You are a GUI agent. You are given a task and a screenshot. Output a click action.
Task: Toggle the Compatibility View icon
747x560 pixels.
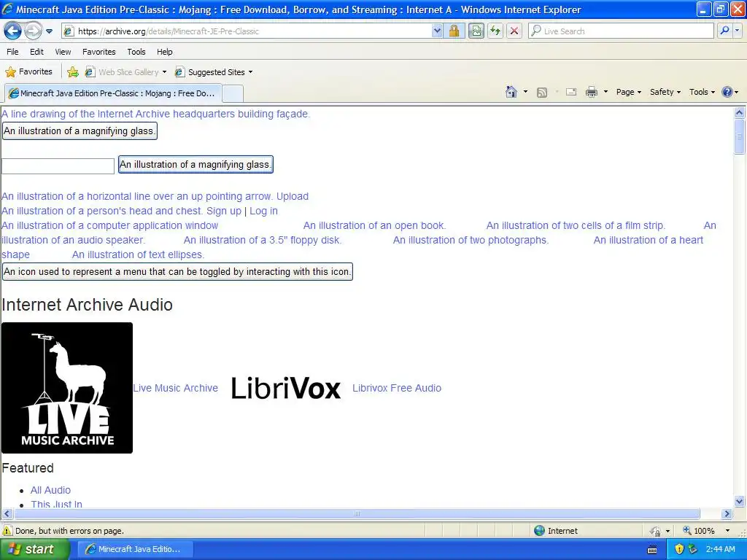coord(476,31)
